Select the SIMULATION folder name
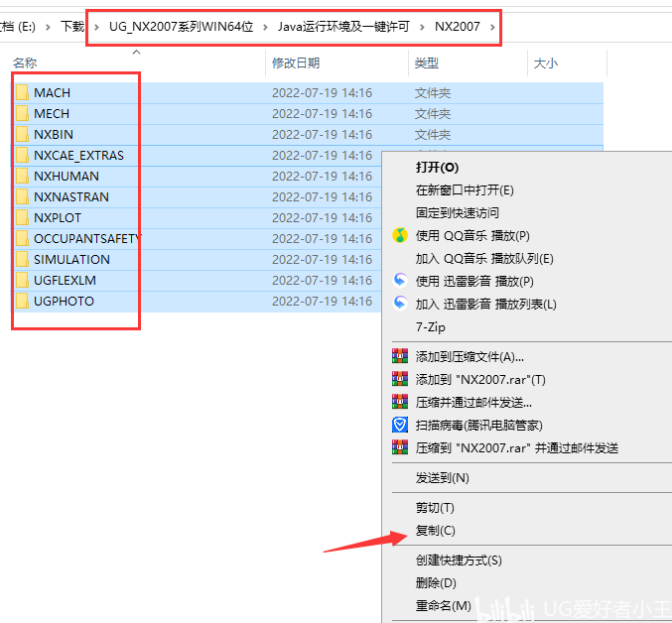This screenshot has height=623, width=672. tap(71, 260)
